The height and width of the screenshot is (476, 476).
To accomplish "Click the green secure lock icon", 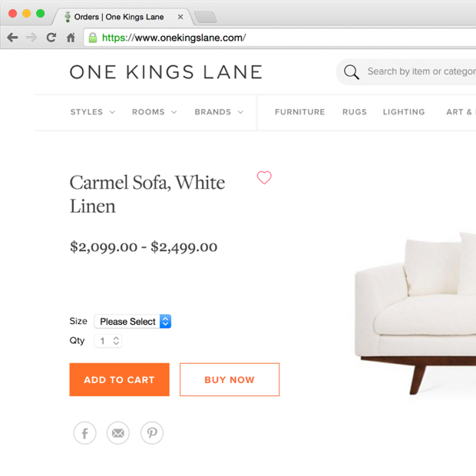I will [93, 38].
